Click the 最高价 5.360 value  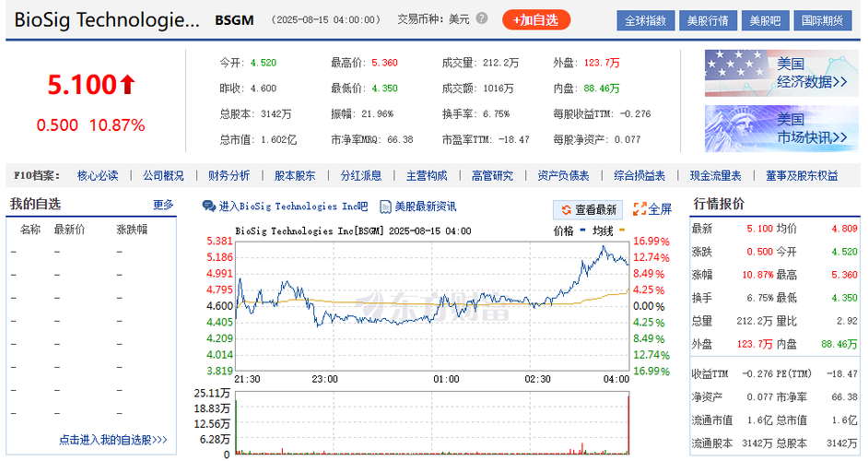coord(384,63)
